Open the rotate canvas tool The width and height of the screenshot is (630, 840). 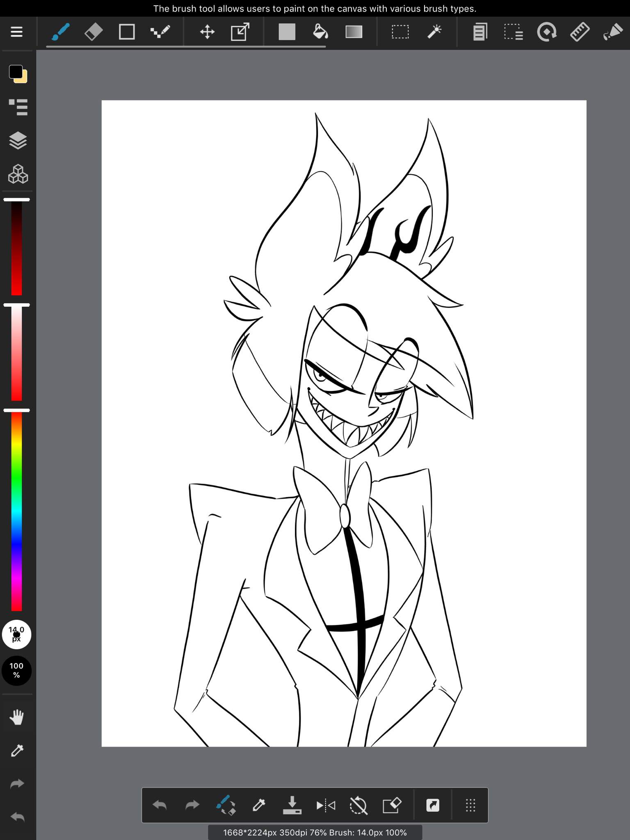(x=547, y=32)
